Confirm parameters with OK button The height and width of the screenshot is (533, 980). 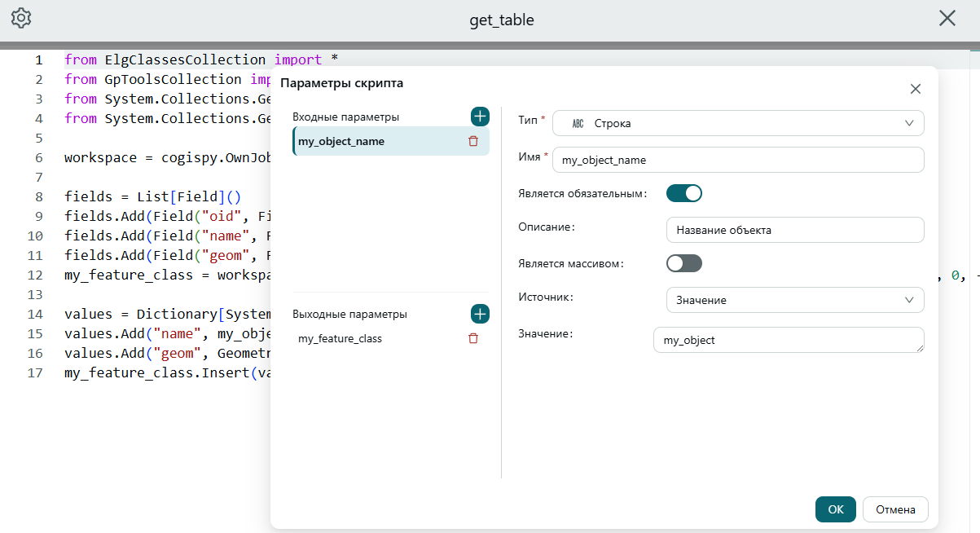836,509
